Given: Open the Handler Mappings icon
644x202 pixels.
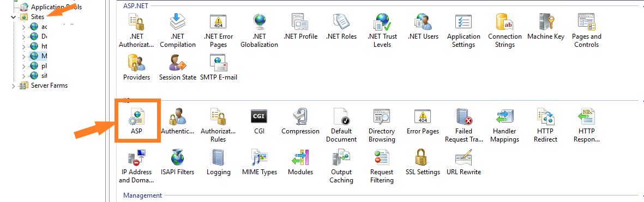Looking at the screenshot, I should pyautogui.click(x=505, y=117).
